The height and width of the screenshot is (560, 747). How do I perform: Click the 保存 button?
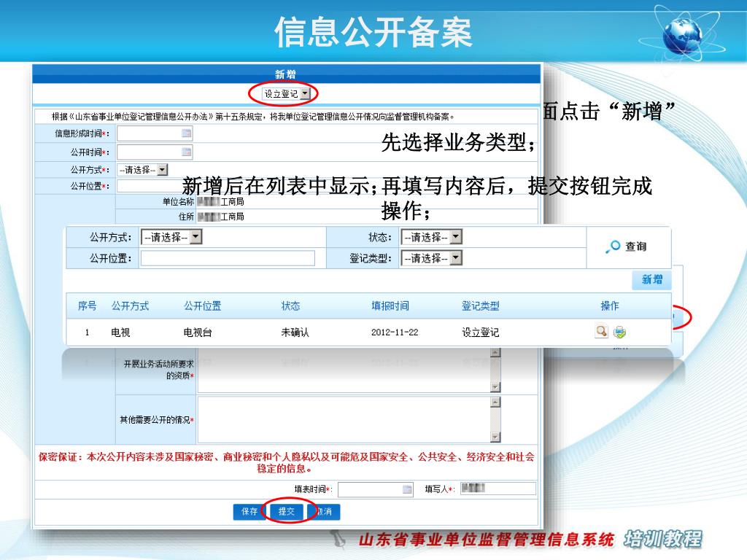249,511
